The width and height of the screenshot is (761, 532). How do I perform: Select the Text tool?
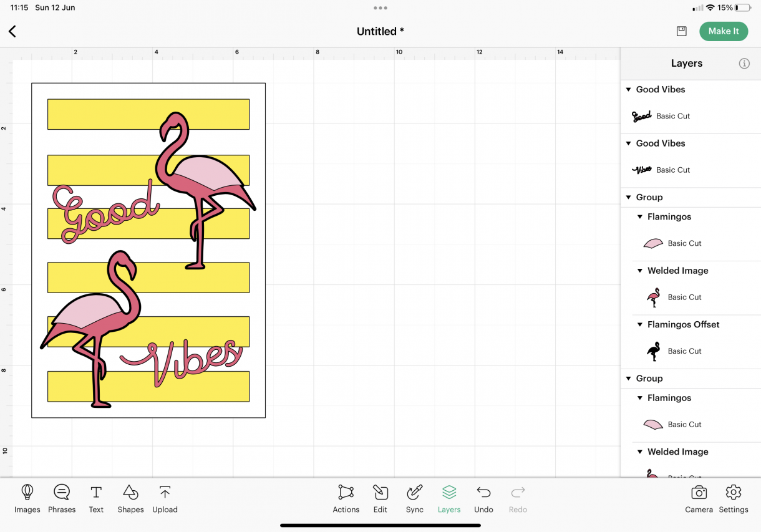(x=96, y=498)
